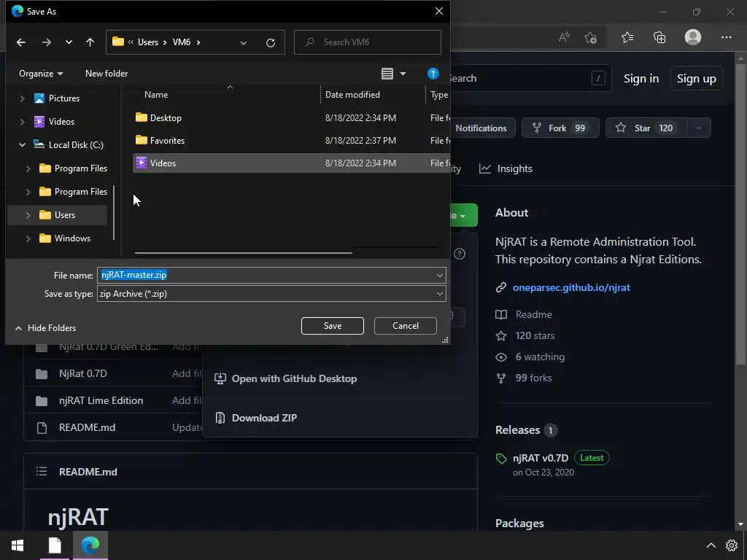747x560 pixels.
Task: Fork the repository button
Action: 560,128
